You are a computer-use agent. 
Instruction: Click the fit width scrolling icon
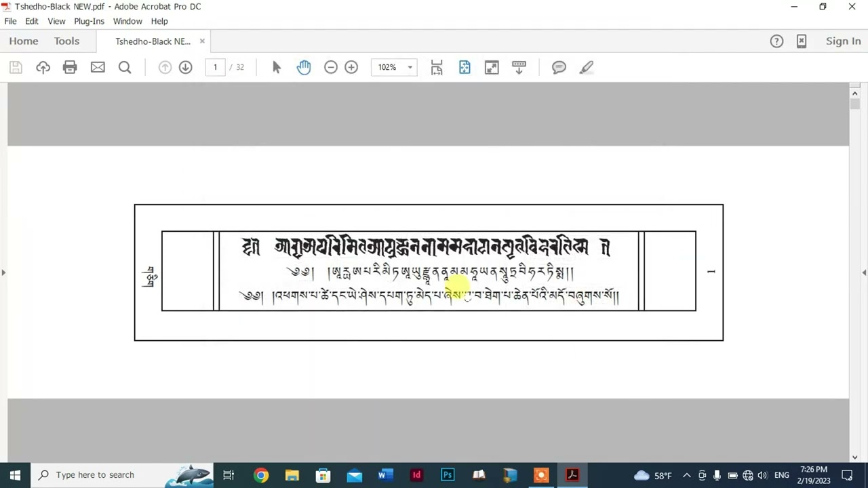point(437,67)
